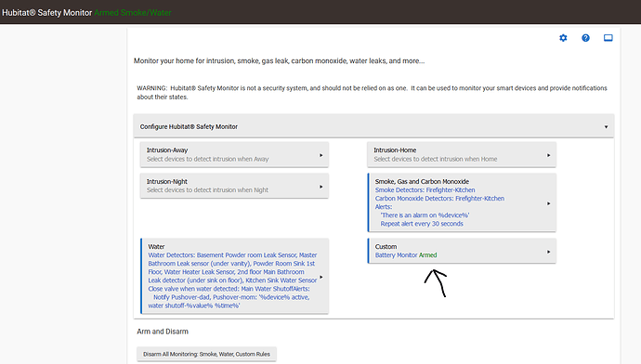Collapse Configure Hubitat Safety Monitor section
641x364 pixels.
pos(606,127)
